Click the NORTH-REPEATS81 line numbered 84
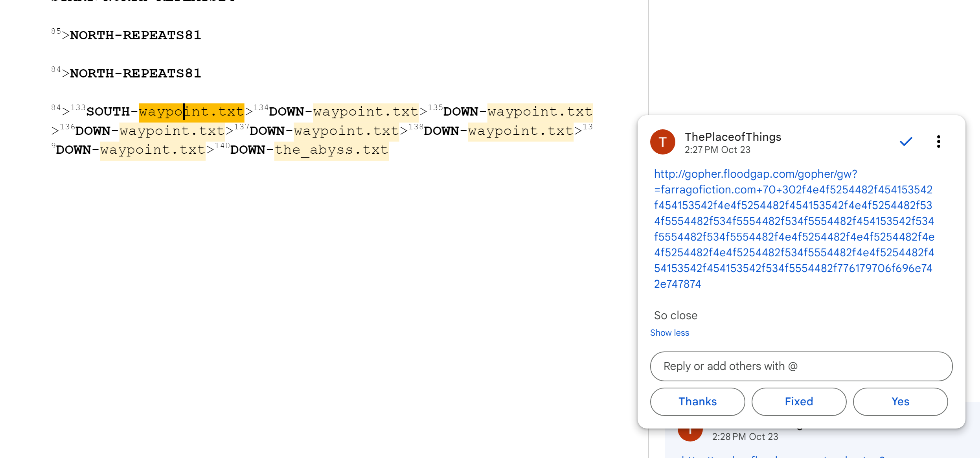Screen dimensions: 980x458 [135, 74]
